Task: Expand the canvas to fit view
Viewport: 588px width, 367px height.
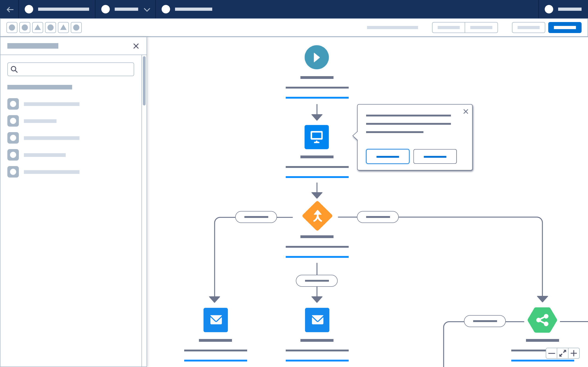Action: [x=563, y=353]
